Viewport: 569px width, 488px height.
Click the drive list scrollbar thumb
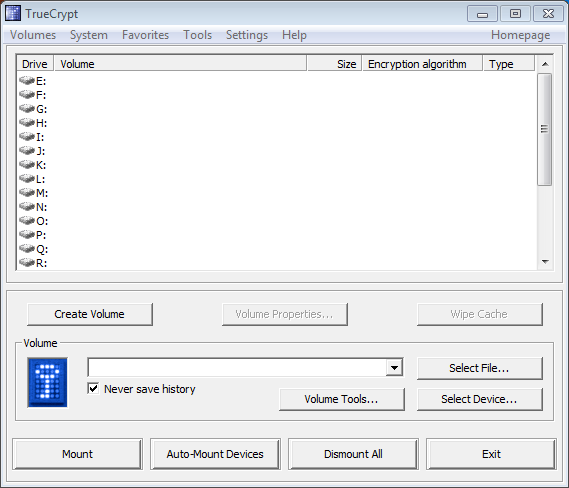coord(545,130)
